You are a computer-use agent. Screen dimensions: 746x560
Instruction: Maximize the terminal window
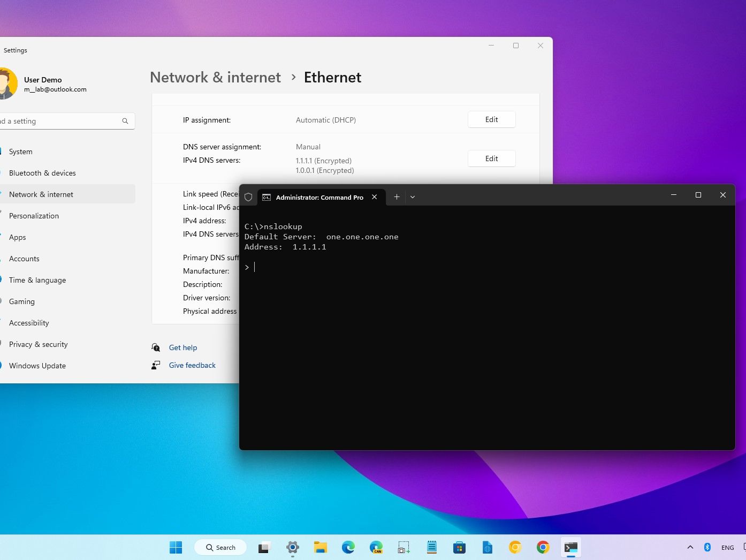(x=698, y=195)
